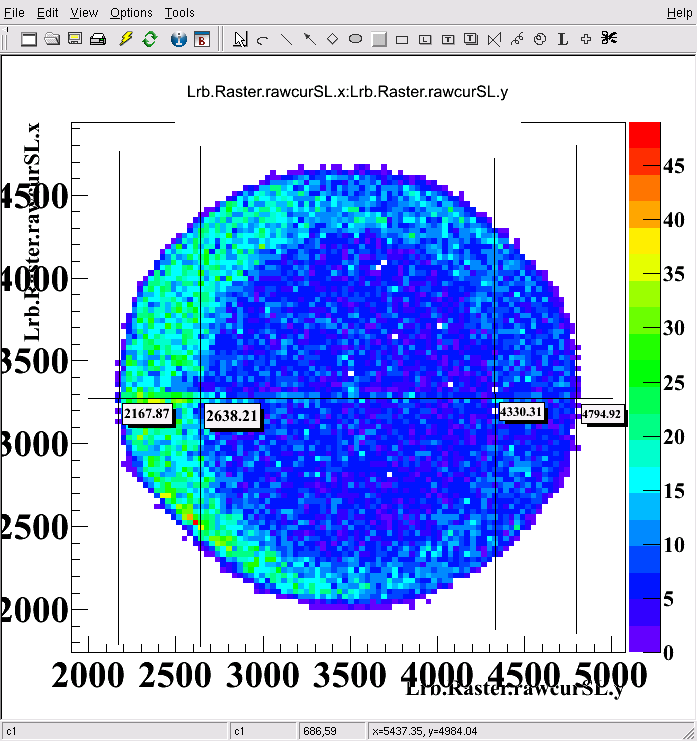Screen dimensions: 697x741
Task: Select the PaveText tool with T
Action: 448,39
